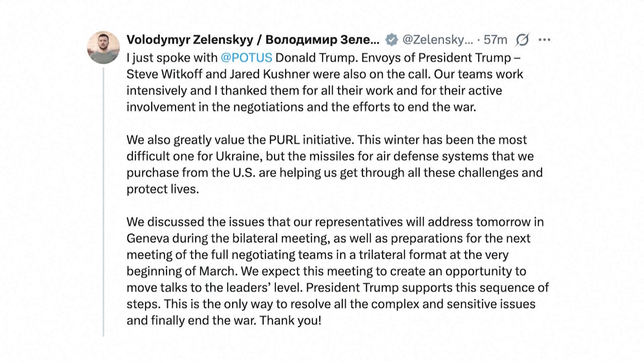The width and height of the screenshot is (644, 362).
Task: Click the 57m post timestamp
Action: (495, 40)
